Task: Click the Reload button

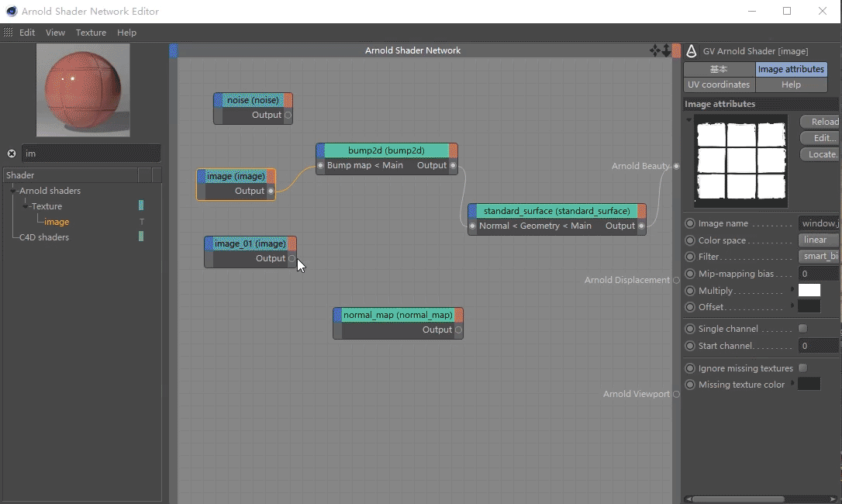Action: click(820, 122)
